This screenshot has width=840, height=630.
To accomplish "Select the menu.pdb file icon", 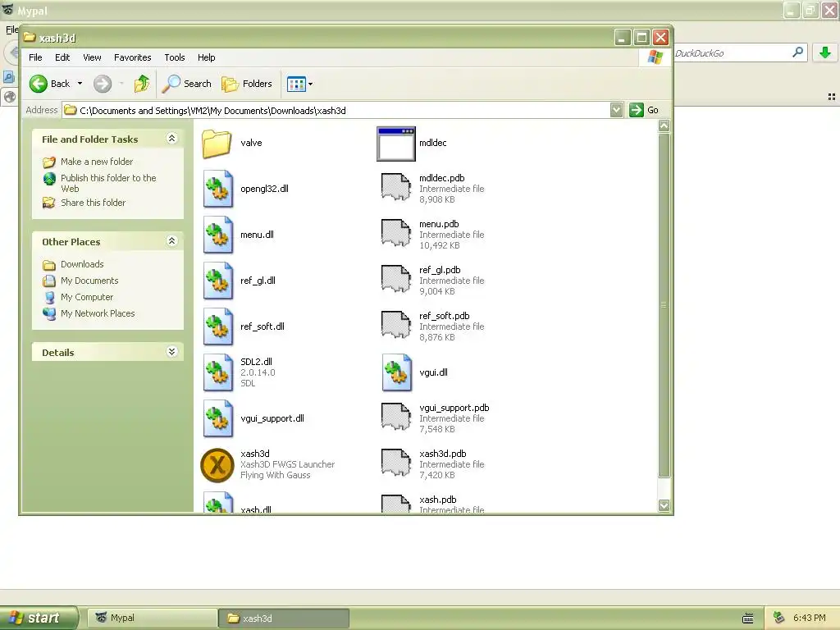I will click(x=396, y=233).
